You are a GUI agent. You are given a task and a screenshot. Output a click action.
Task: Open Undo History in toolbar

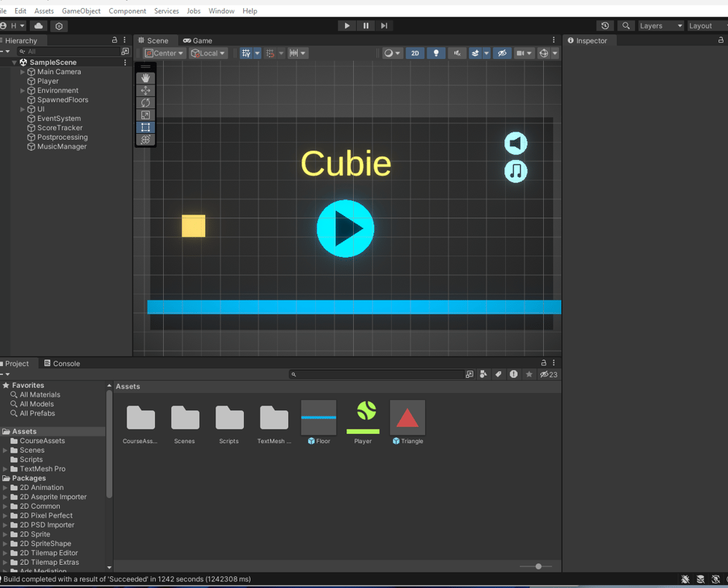point(605,26)
